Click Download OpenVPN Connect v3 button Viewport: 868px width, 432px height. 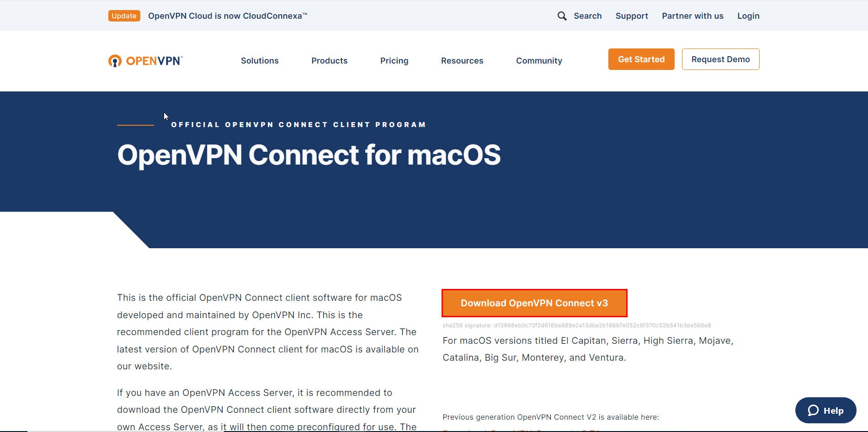(534, 303)
